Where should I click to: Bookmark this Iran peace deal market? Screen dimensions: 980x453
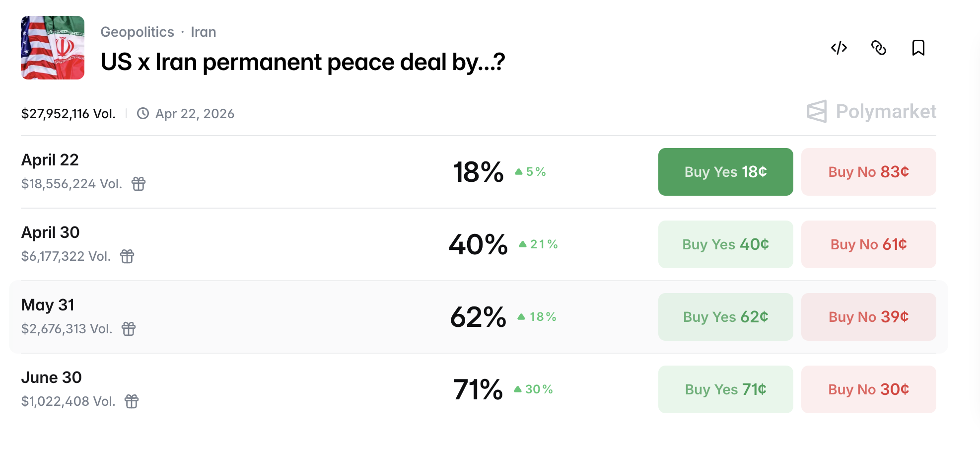pyautogui.click(x=918, y=48)
